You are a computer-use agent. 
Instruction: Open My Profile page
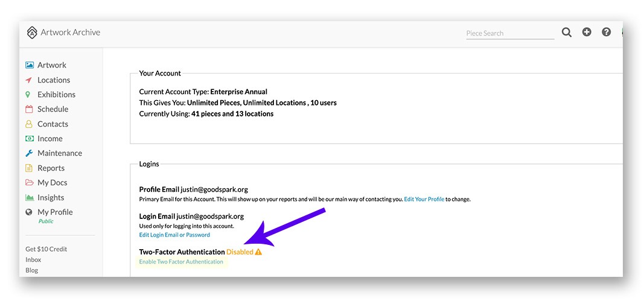point(55,212)
